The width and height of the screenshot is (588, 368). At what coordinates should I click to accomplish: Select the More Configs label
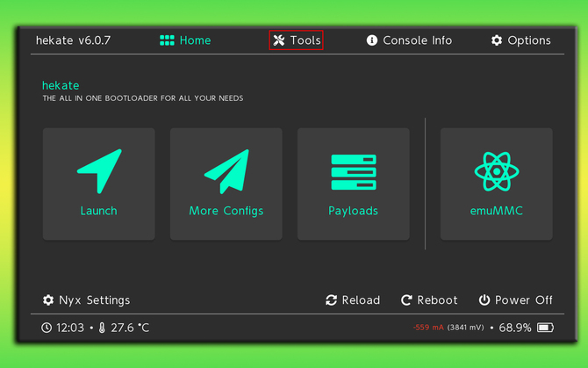[226, 211]
